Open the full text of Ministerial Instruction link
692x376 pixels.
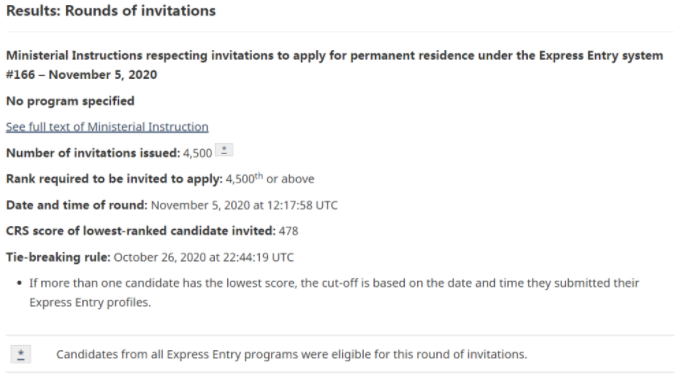[x=107, y=127]
